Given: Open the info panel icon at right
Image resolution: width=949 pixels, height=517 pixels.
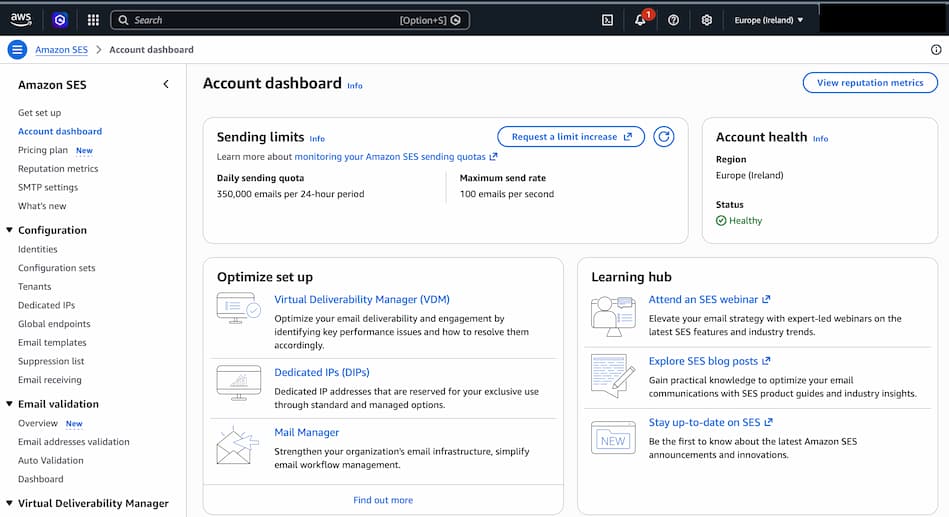Looking at the screenshot, I should pyautogui.click(x=936, y=50).
